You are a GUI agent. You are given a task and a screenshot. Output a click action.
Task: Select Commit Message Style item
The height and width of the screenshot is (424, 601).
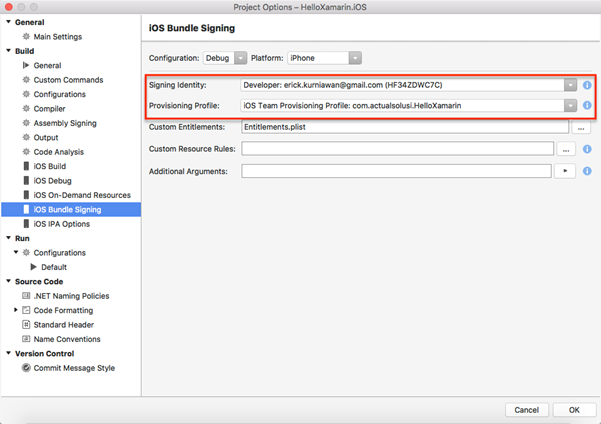[x=74, y=368]
